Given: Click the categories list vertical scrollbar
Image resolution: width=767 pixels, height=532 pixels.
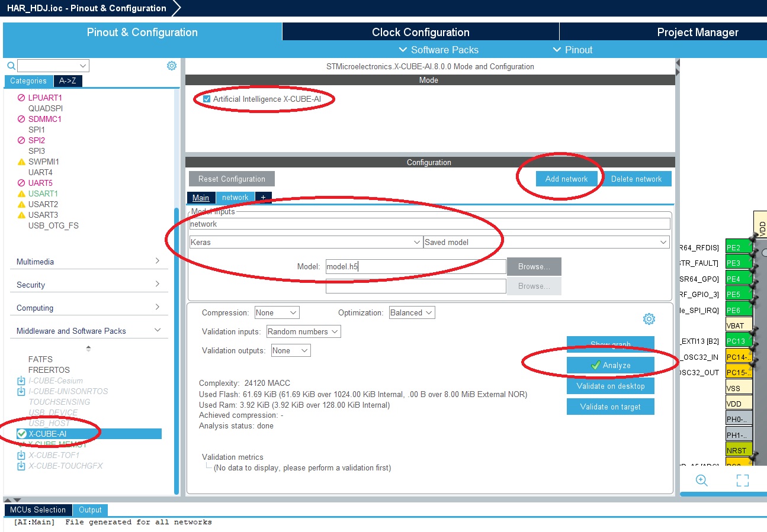Looking at the screenshot, I should 176,351.
